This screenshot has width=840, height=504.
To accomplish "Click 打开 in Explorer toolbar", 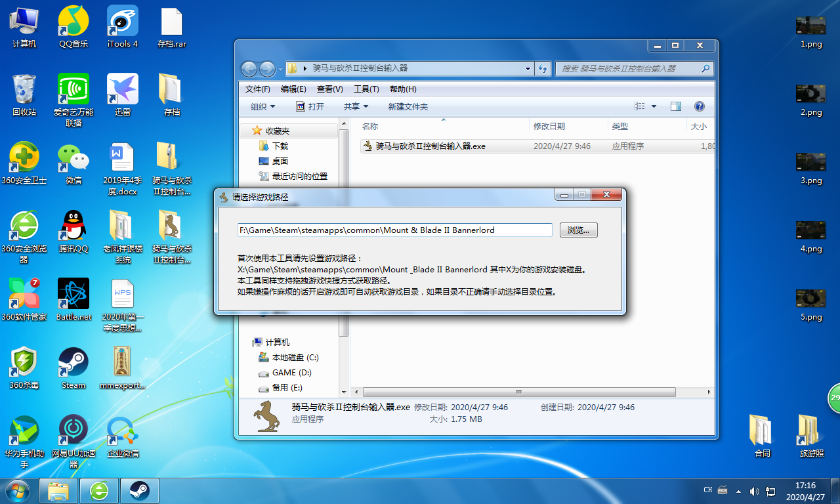I will coord(310,106).
